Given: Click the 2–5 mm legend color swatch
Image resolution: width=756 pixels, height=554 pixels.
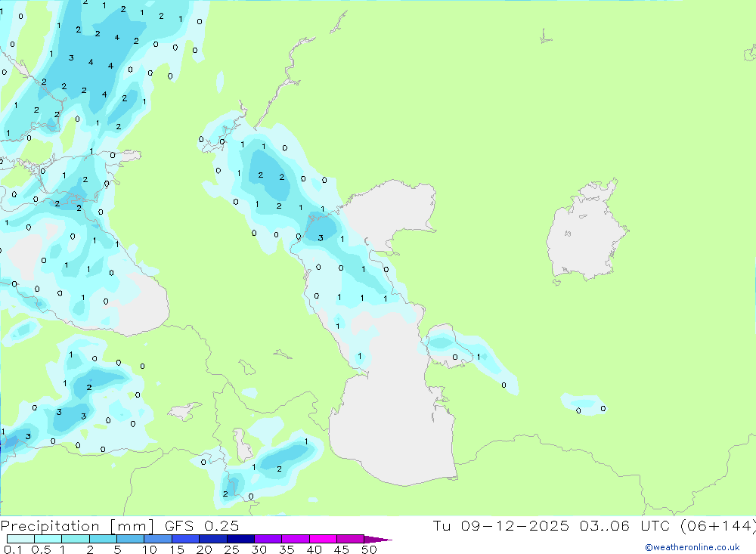Looking at the screenshot, I should [103, 539].
